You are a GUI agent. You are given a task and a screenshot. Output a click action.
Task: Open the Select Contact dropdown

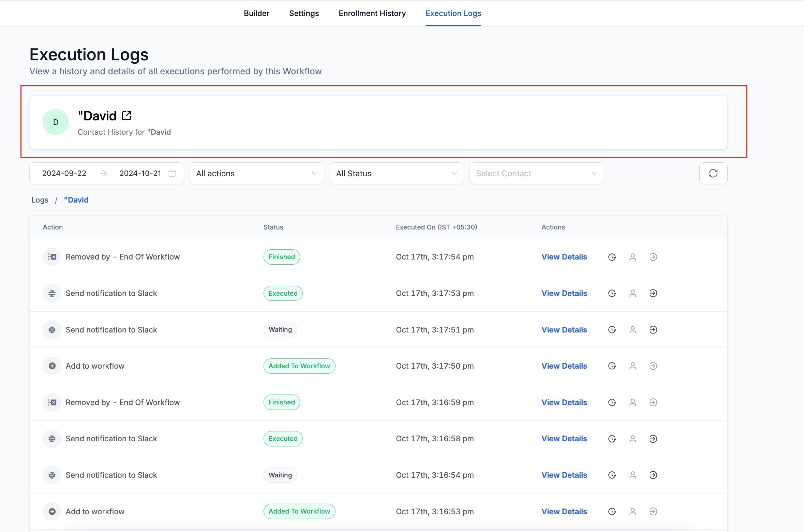click(x=536, y=173)
